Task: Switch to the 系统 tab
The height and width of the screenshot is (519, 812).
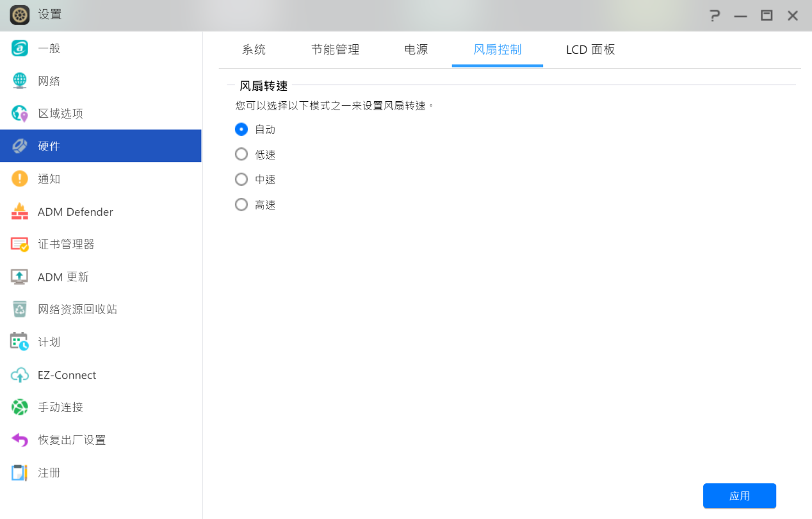Action: click(x=254, y=50)
